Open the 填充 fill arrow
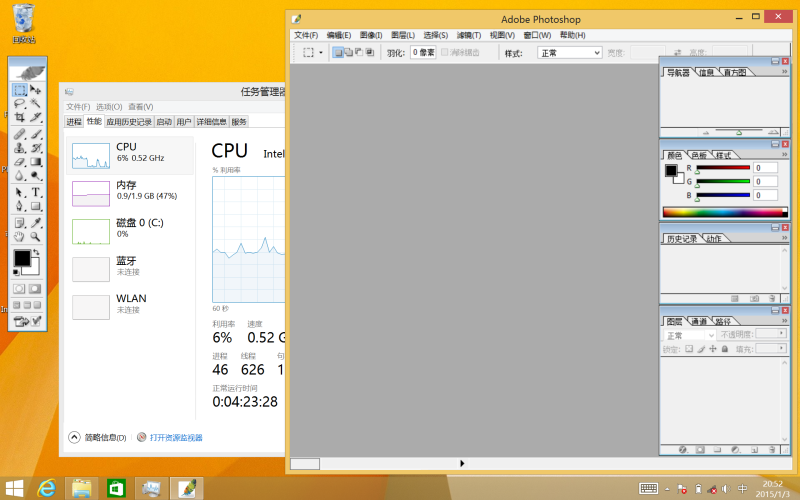800x500 pixels. pyautogui.click(x=781, y=348)
